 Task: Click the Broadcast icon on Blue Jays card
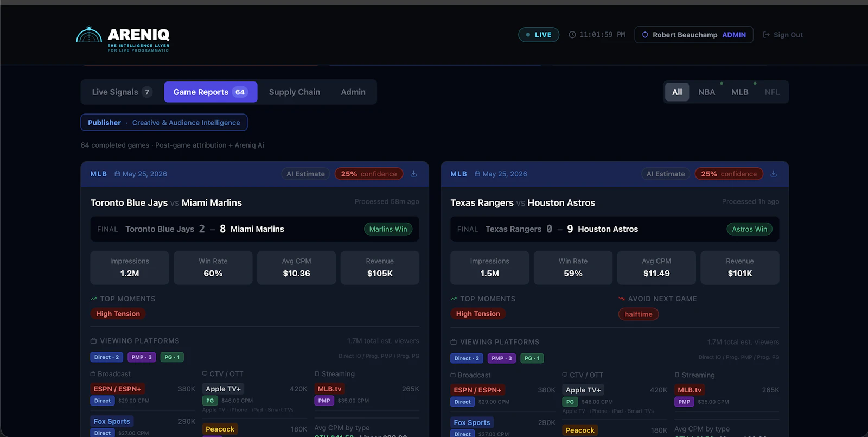[x=93, y=374]
